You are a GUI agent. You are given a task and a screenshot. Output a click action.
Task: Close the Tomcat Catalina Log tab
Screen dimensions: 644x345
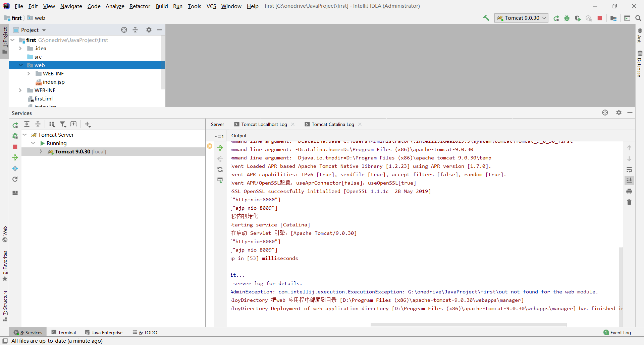[x=360, y=124]
